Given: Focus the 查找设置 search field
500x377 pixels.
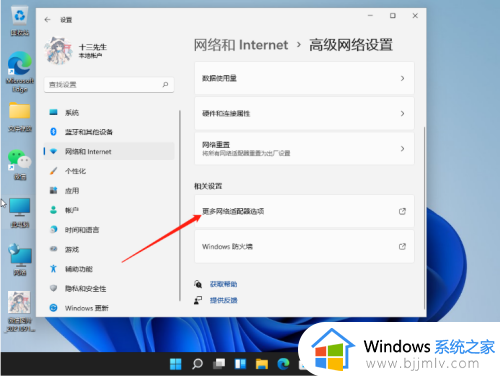Looking at the screenshot, I should click(109, 85).
